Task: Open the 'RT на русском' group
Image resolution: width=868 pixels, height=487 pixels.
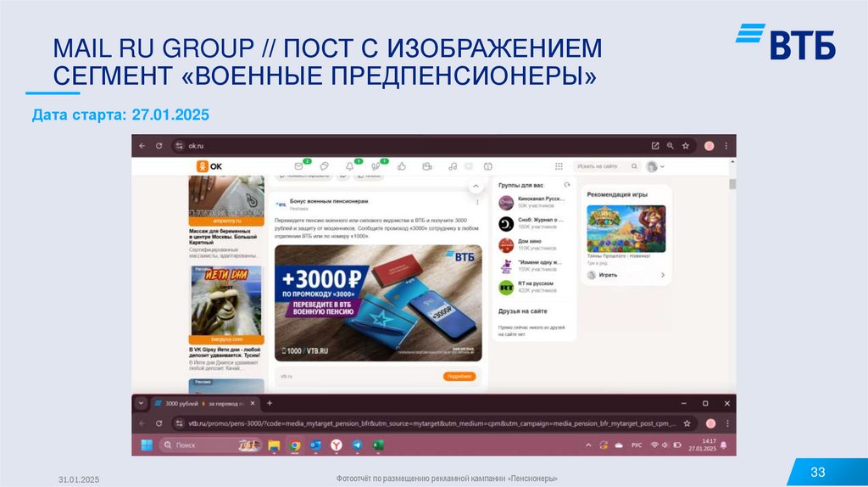Action: click(x=536, y=283)
